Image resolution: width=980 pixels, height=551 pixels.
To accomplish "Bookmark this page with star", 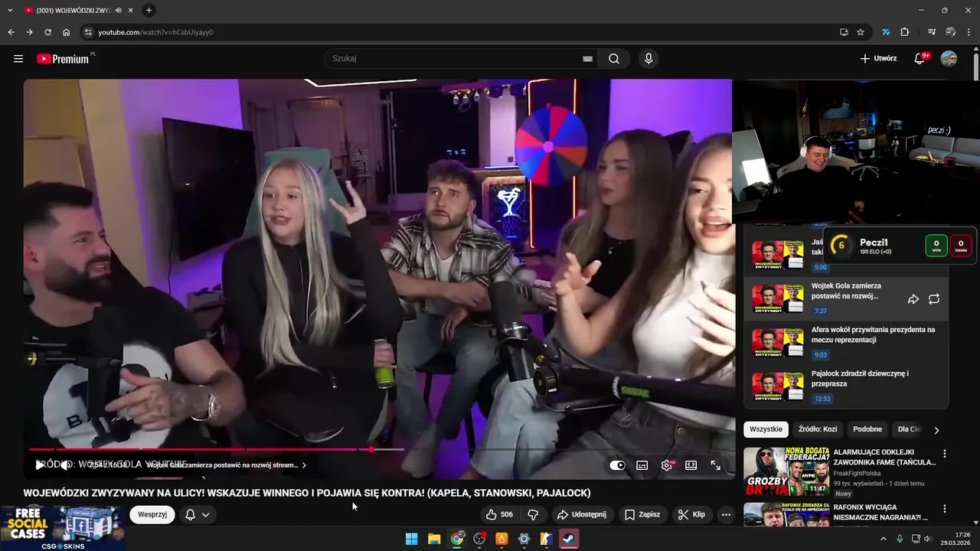I will (x=861, y=32).
